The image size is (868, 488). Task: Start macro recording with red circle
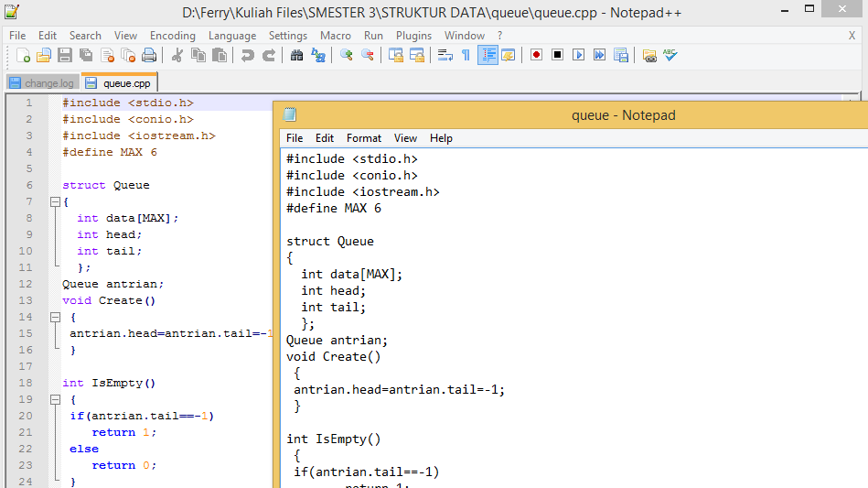(536, 55)
